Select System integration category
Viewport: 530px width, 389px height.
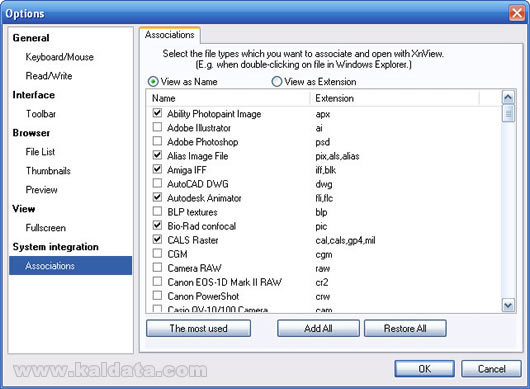[x=55, y=247]
